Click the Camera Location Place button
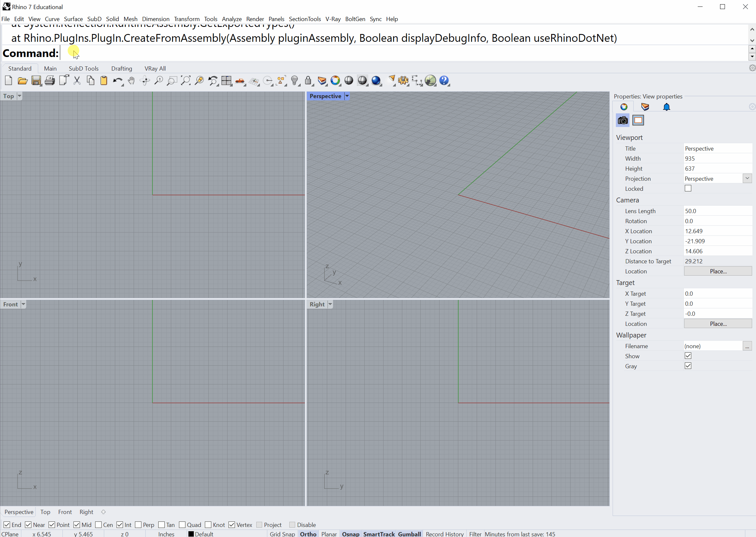 (x=718, y=271)
